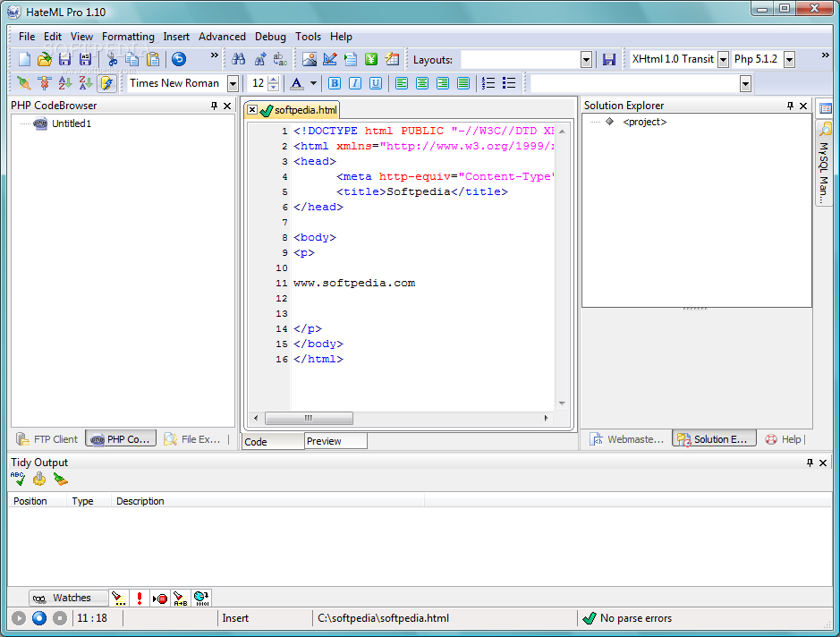Undo the last action with the blue arrow icon

point(179,59)
